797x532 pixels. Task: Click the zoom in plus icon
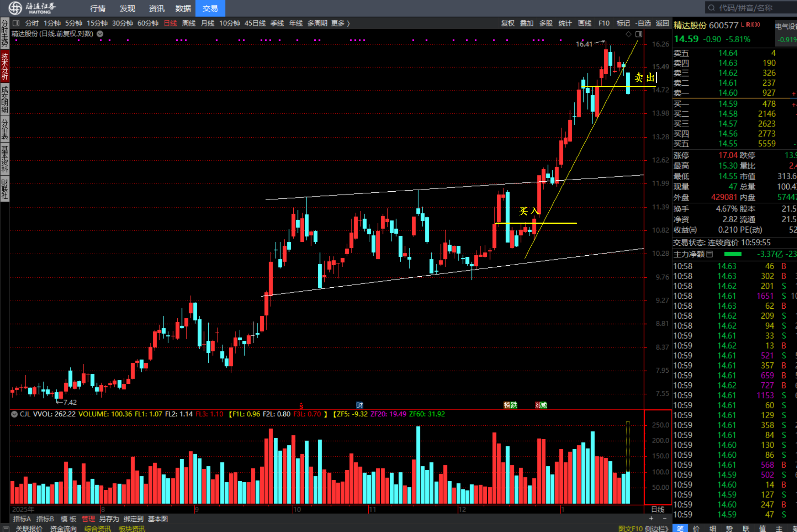point(651,518)
